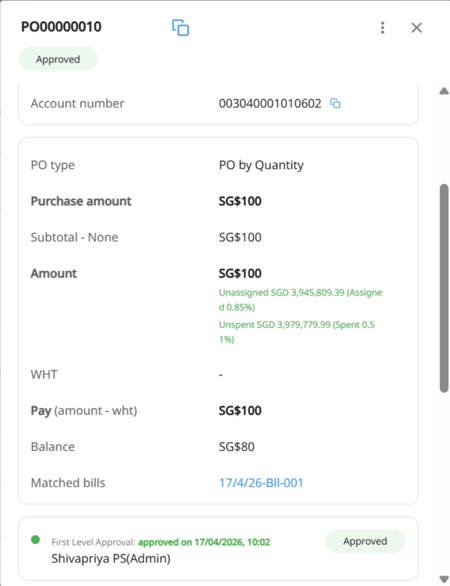Click the vertical scrollbar thumb
The image size is (450, 586).
(x=444, y=288)
